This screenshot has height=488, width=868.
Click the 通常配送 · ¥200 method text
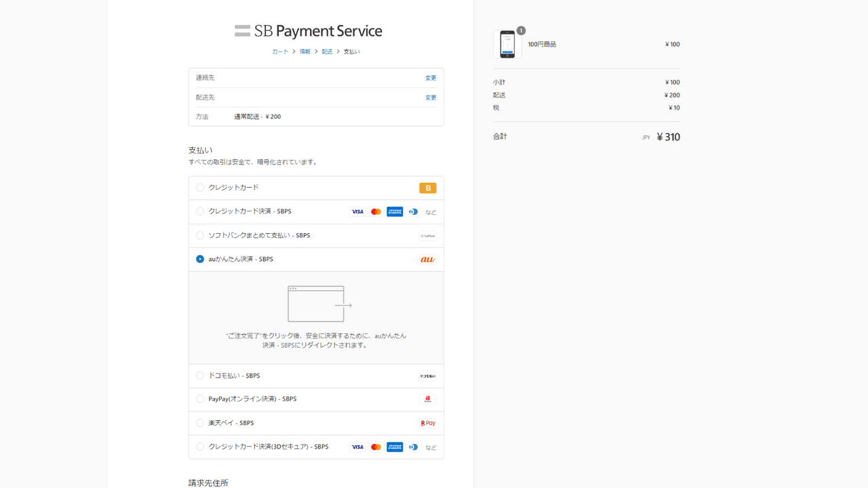258,117
